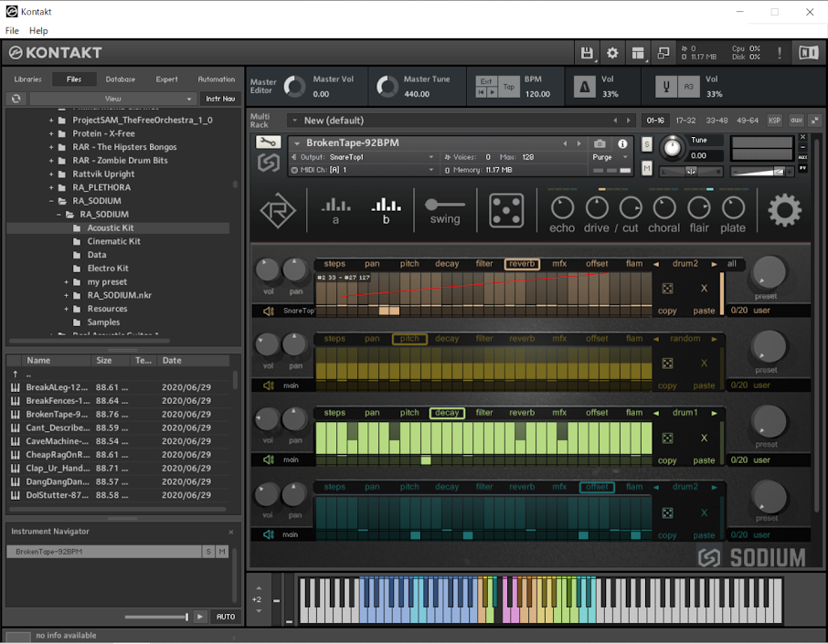Toggle the aux button
The image size is (828, 644).
tap(796, 121)
